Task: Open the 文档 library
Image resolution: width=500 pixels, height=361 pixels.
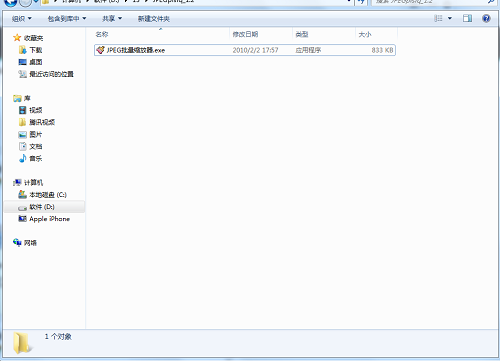Action: [x=31, y=146]
